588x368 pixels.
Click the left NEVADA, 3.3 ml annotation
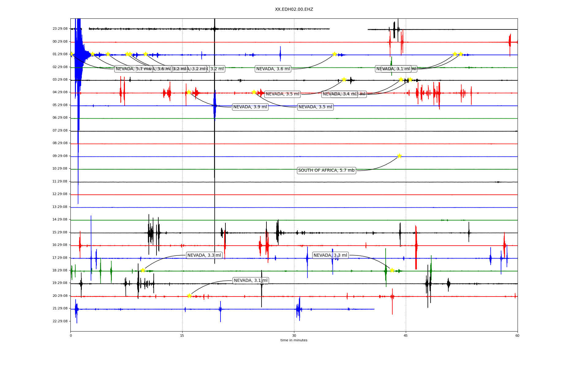pos(204,255)
